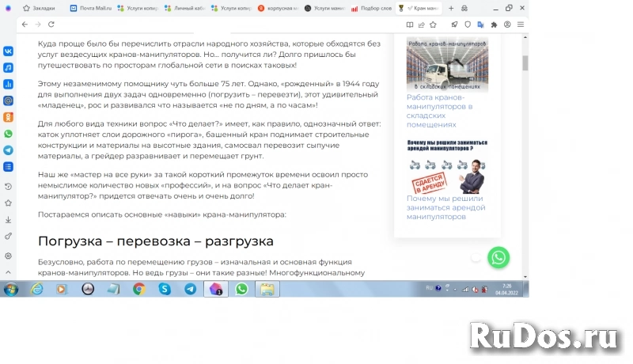Open the blue list sidebar icon

point(8,167)
